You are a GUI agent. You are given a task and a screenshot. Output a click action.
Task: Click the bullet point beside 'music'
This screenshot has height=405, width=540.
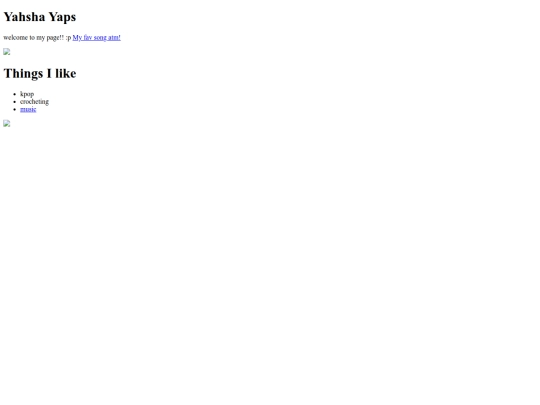coord(14,110)
